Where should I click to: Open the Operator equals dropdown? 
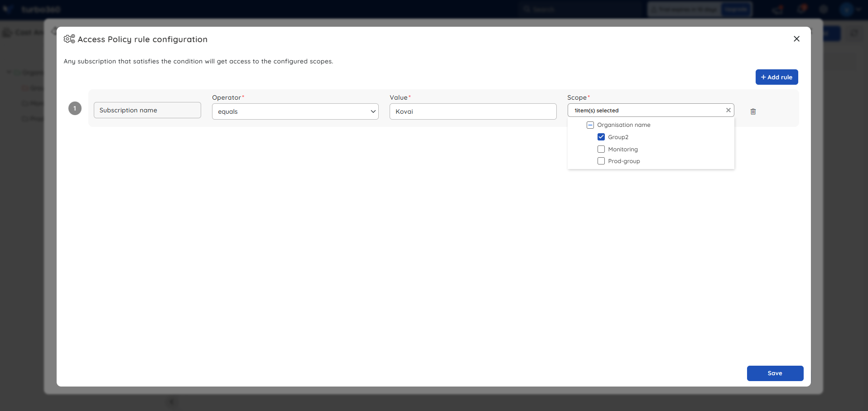(x=295, y=111)
